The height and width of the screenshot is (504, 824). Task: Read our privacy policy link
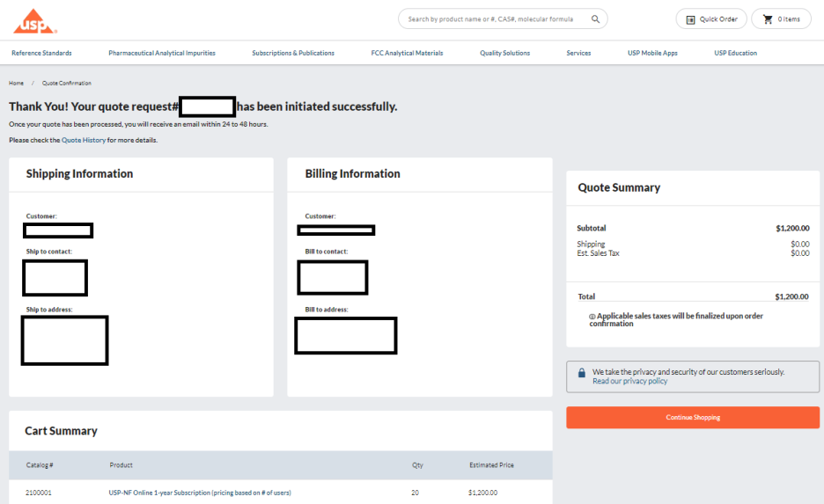630,381
